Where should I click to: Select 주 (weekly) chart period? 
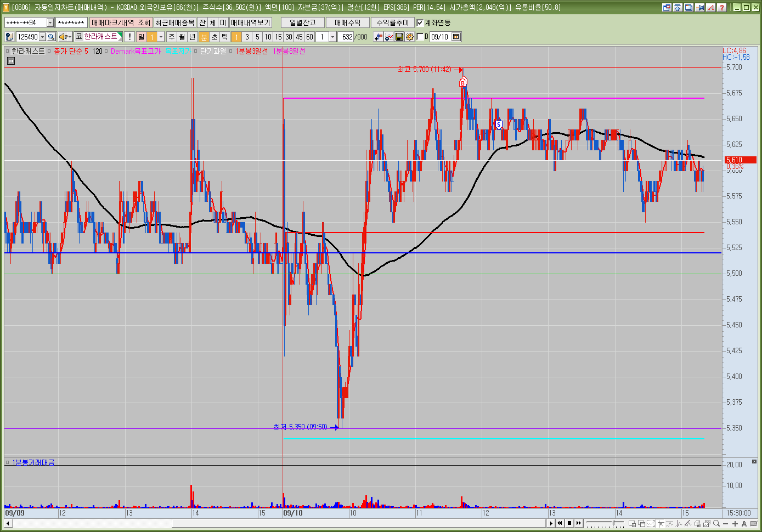pyautogui.click(x=172, y=37)
